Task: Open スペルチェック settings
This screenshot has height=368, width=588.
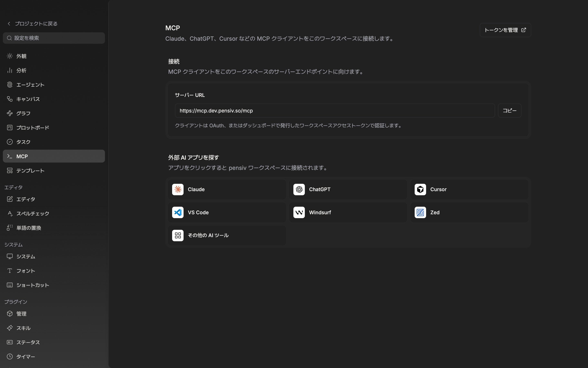Action: [54, 213]
